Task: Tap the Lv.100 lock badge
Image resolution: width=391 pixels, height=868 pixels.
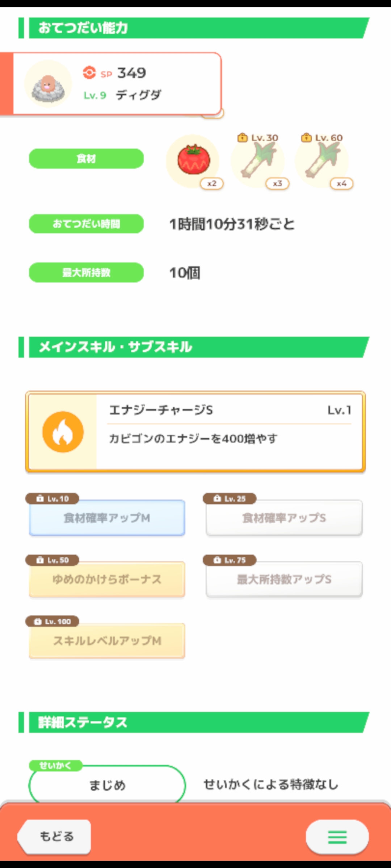Action: (52, 621)
